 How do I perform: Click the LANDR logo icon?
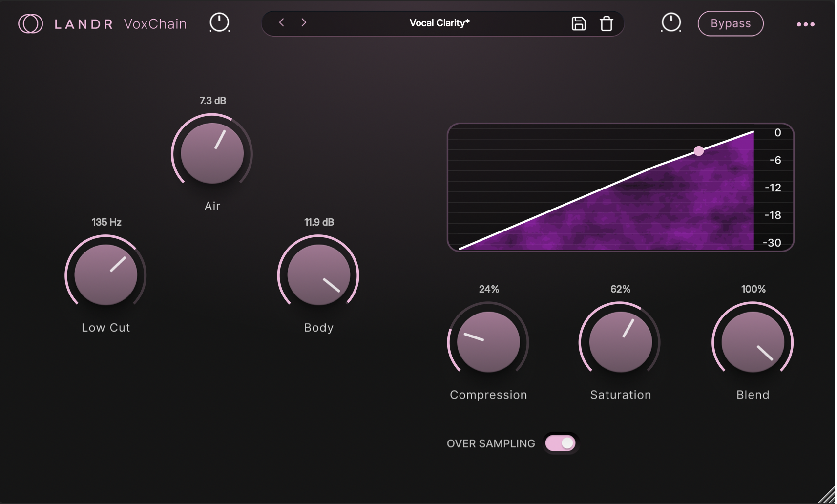(x=30, y=23)
